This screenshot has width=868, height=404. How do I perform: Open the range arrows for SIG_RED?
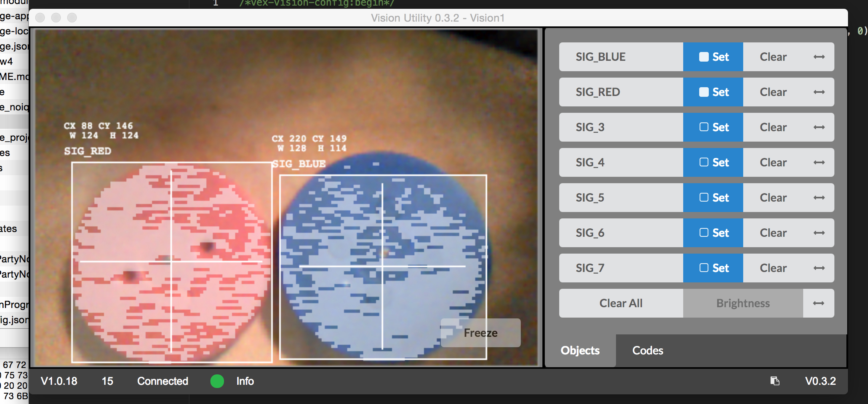click(819, 92)
